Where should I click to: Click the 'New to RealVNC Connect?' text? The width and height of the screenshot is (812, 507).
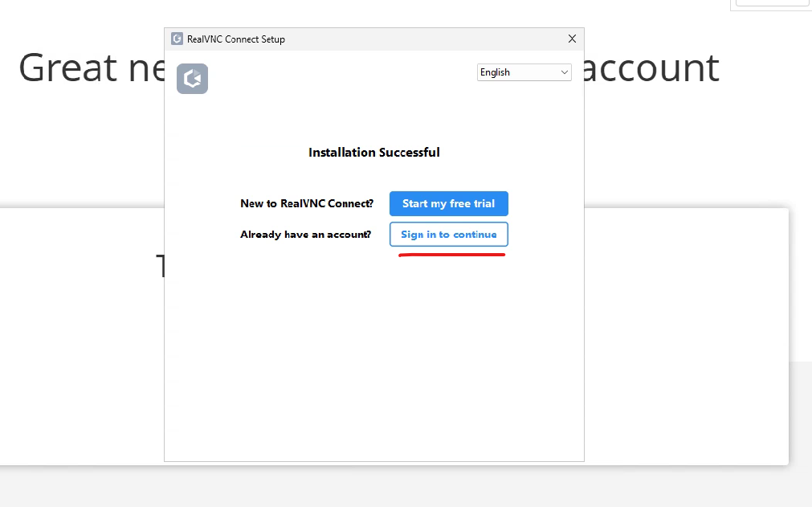click(307, 203)
